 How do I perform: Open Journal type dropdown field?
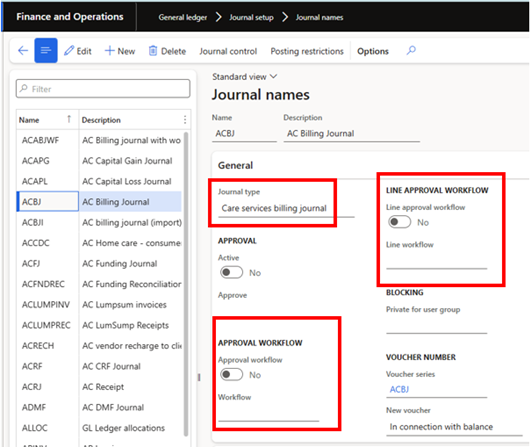click(286, 208)
